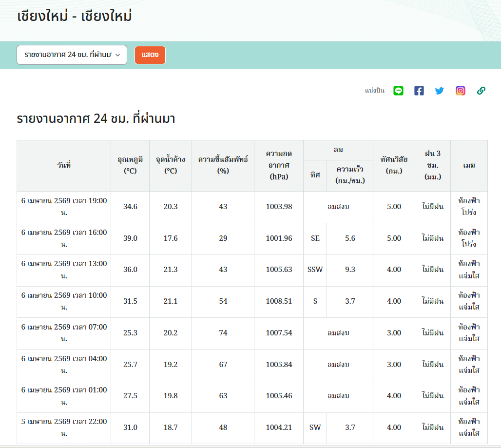Screen dimensions: 501x448
Task: Click the ท้องฟ้าโปร่ง cell in 16:00 row
Action: [x=469, y=238]
